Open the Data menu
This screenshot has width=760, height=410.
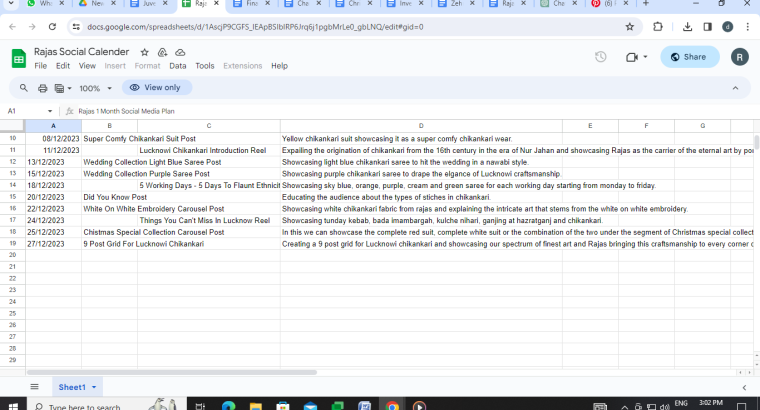pos(178,66)
